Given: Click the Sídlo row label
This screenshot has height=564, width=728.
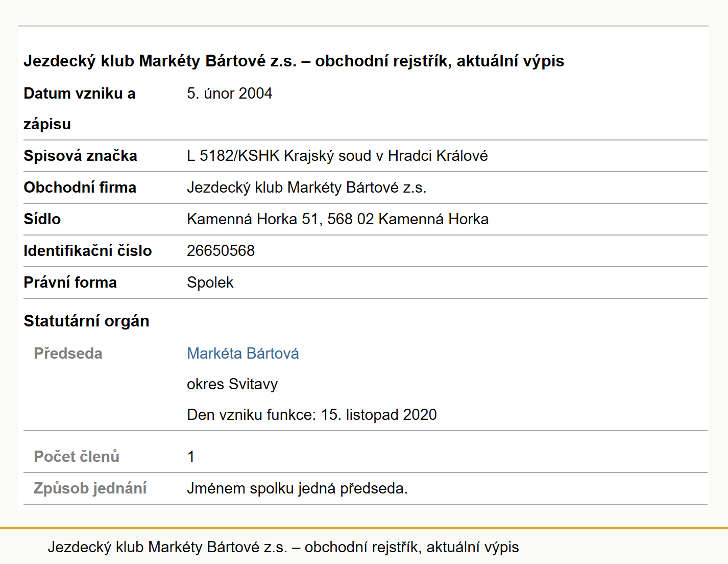Looking at the screenshot, I should [x=42, y=219].
